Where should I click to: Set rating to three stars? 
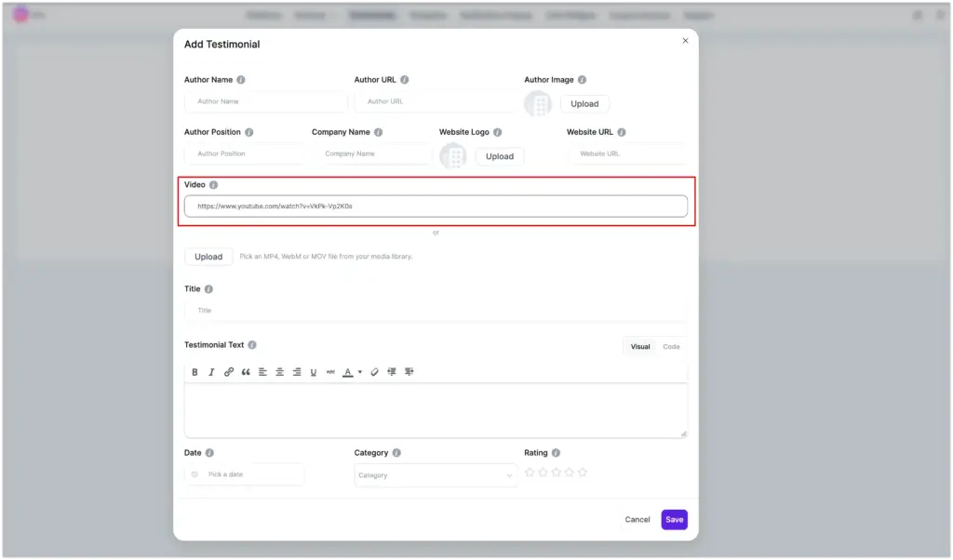point(557,473)
